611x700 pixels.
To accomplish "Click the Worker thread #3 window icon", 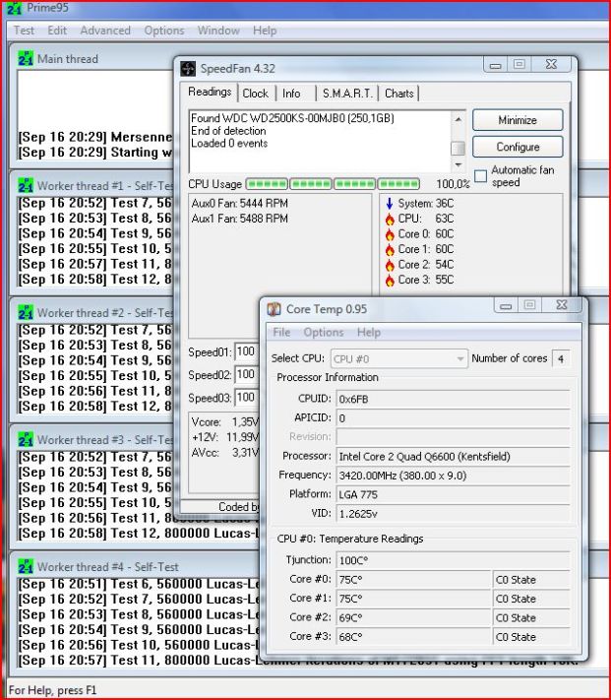I will coord(26,439).
